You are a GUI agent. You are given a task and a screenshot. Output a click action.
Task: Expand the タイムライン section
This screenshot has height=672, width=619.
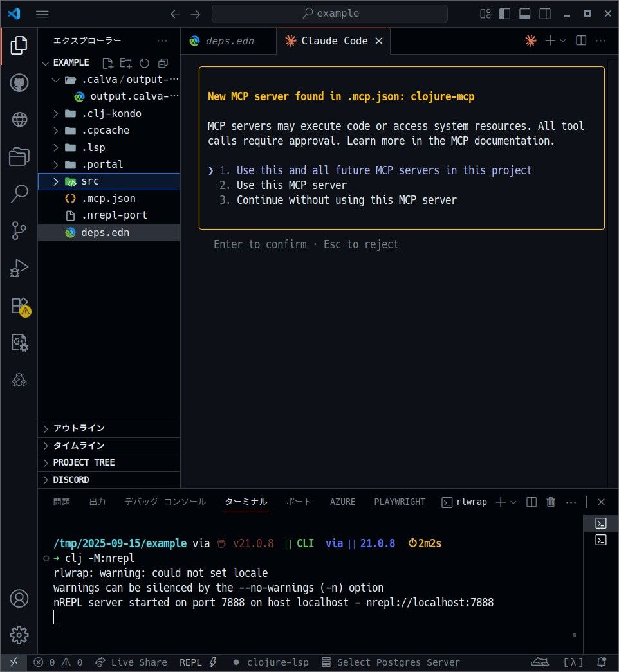(x=109, y=446)
